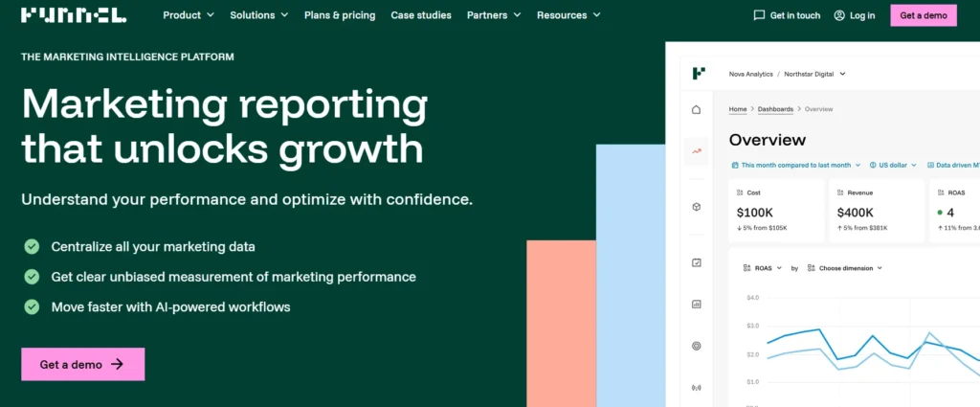Click checkmark beside 'Get clear unbiased measurement'
Viewport: 980px width, 407px height.
(x=32, y=277)
